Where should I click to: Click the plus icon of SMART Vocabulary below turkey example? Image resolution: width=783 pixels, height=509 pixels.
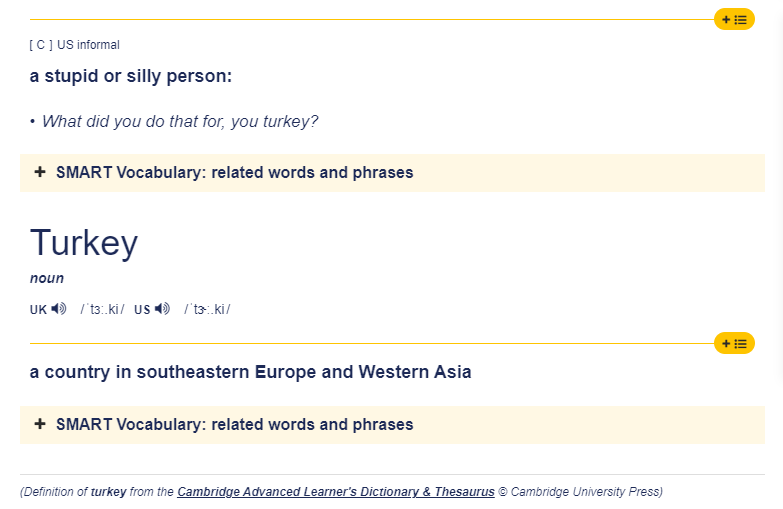(x=40, y=172)
